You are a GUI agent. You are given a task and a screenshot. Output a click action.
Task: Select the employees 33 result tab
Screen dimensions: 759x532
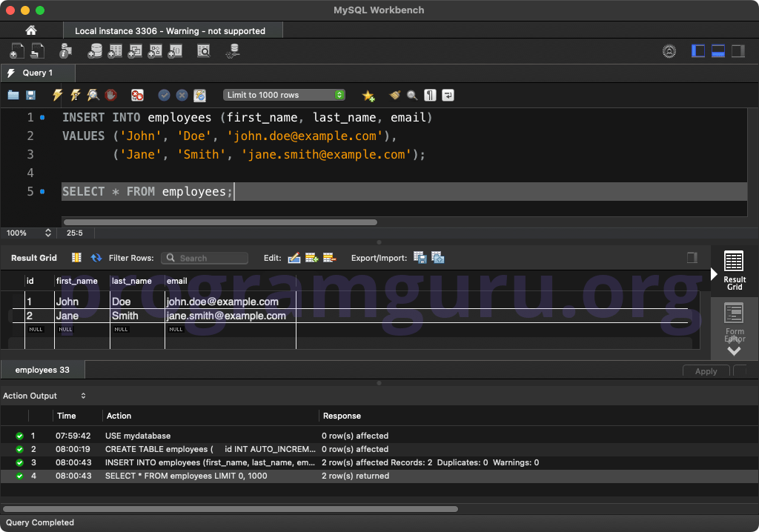pos(42,369)
